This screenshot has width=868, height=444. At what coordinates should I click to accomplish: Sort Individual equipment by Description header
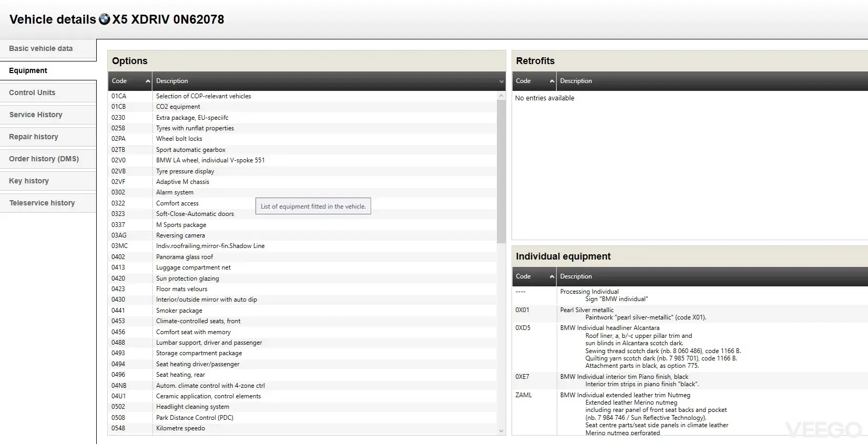pyautogui.click(x=712, y=276)
